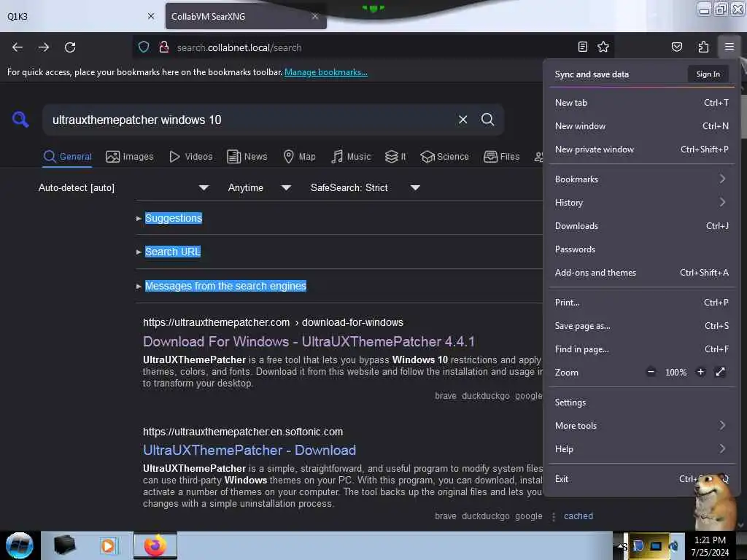This screenshot has height=560, width=747.
Task: Select the Files search category
Action: [501, 156]
